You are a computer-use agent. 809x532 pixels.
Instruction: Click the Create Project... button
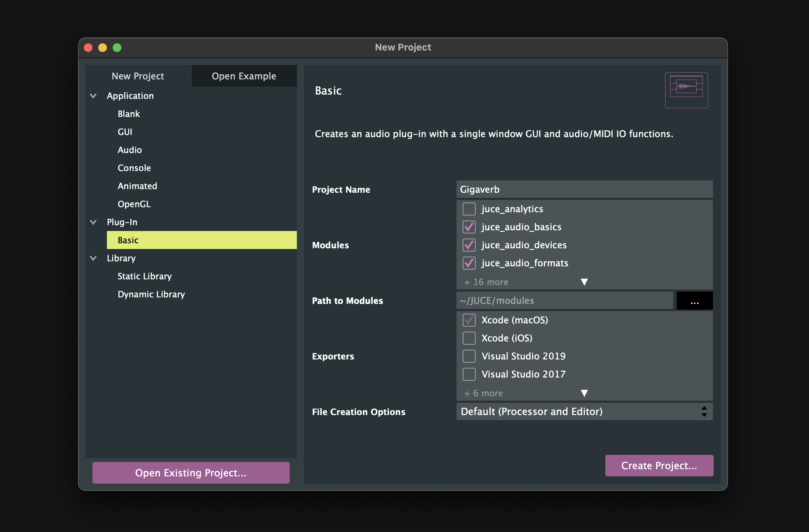point(659,466)
